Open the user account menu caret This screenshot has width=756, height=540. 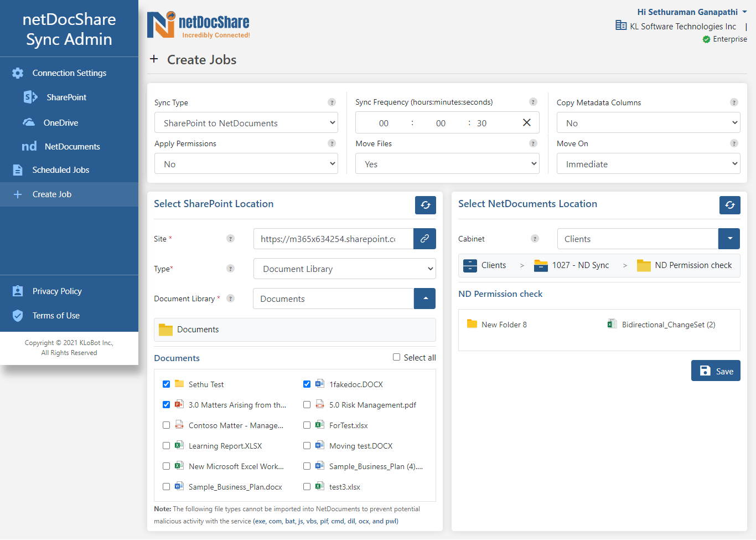point(744,12)
